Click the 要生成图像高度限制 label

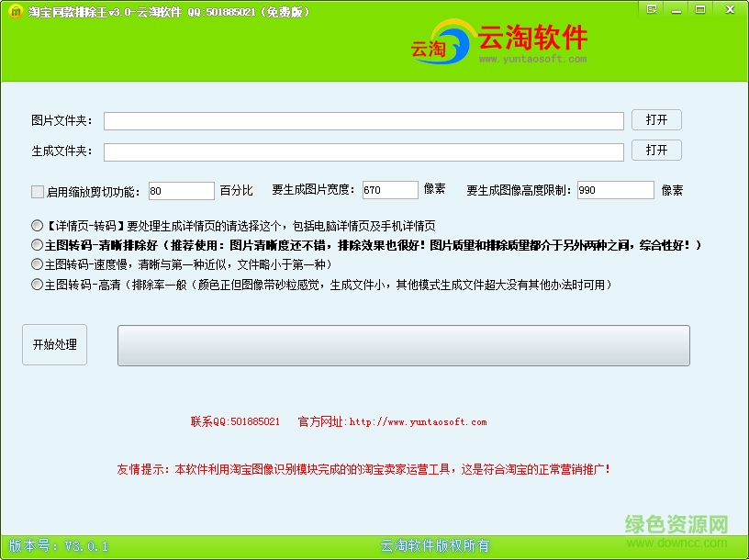tap(519, 190)
